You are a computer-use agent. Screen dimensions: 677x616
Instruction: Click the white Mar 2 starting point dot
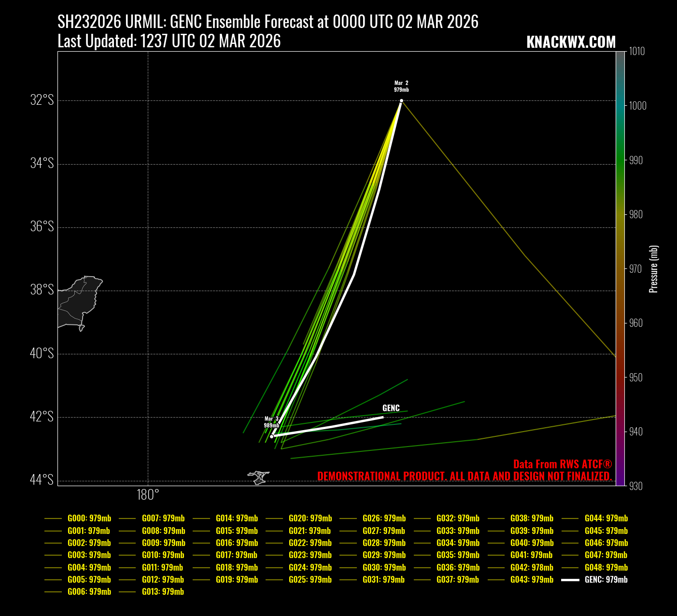401,100
